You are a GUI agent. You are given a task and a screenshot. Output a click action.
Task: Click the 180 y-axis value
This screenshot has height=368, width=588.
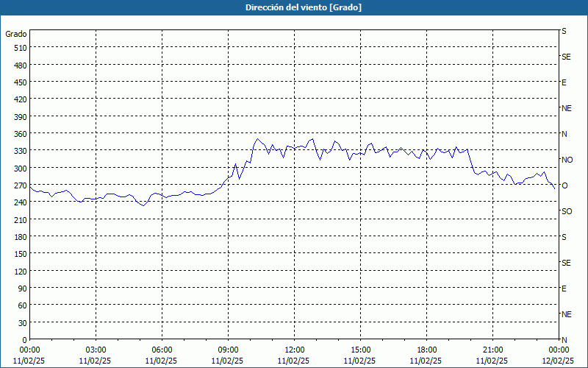(21, 237)
